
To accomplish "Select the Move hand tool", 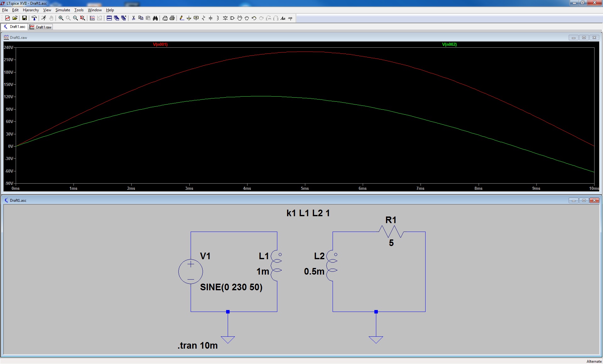I will tap(240, 18).
